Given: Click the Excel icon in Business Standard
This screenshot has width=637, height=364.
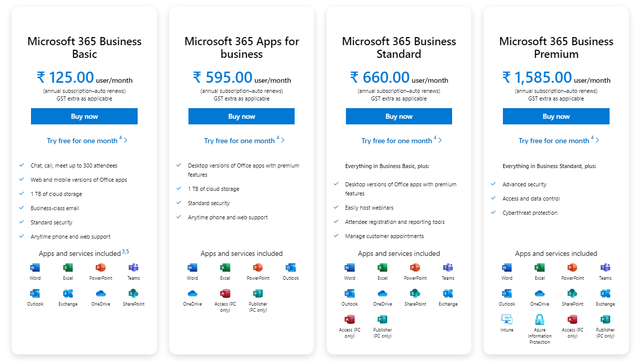Looking at the screenshot, I should (383, 268).
